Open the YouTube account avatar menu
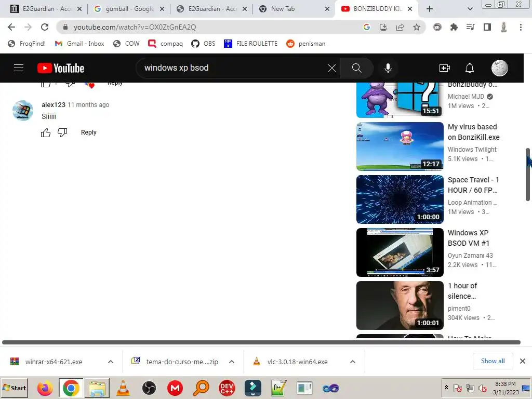This screenshot has width=532, height=399. coord(499,68)
